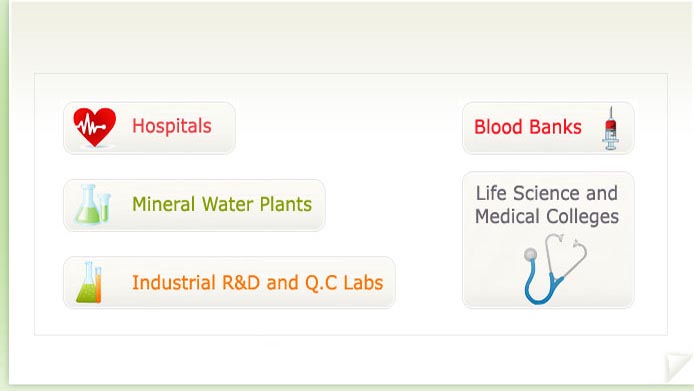Click the 'Medical Colleges' text line

[547, 217]
